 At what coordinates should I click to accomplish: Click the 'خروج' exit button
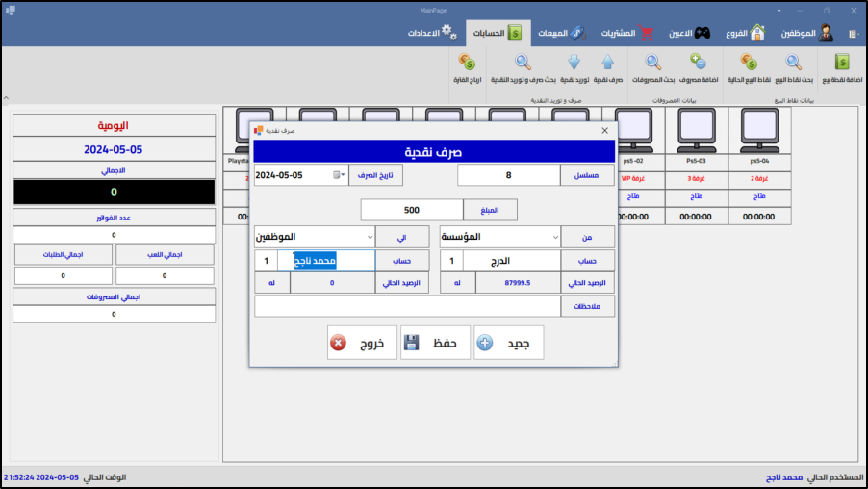click(x=363, y=343)
